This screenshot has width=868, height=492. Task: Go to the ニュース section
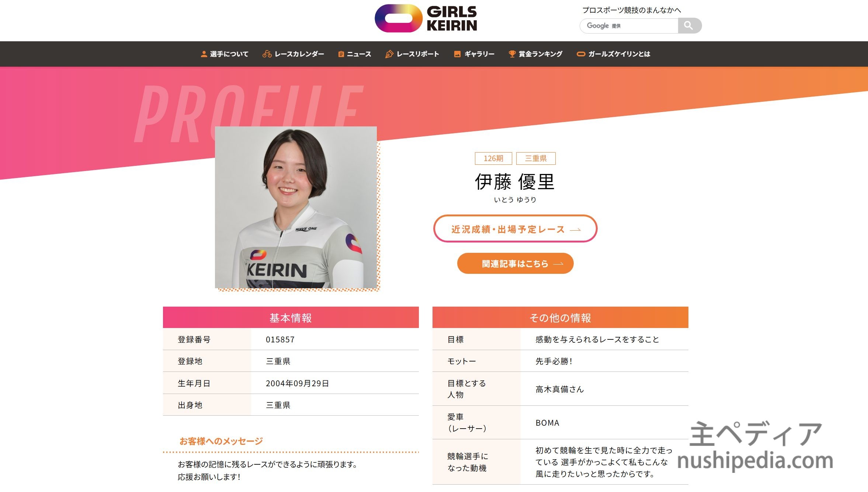[355, 54]
